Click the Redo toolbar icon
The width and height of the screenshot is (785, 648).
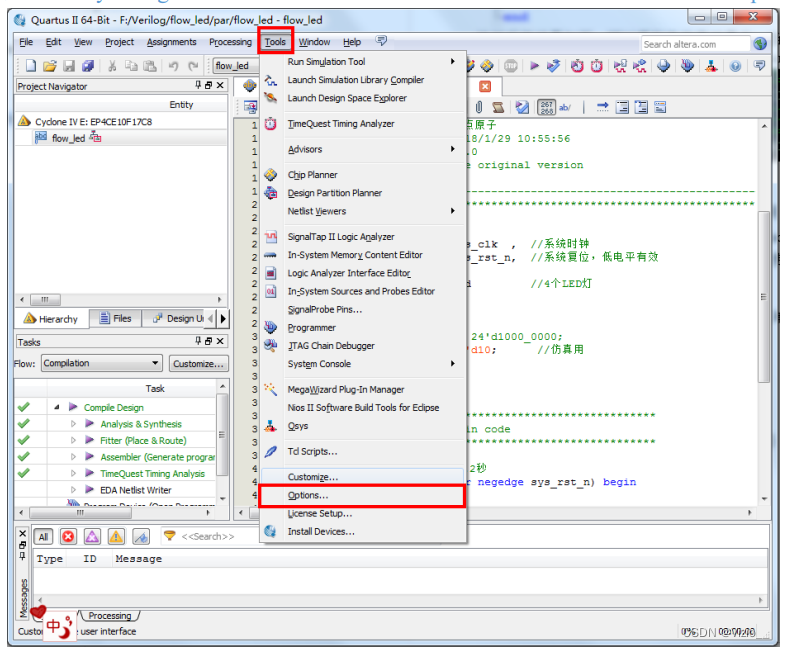(193, 66)
